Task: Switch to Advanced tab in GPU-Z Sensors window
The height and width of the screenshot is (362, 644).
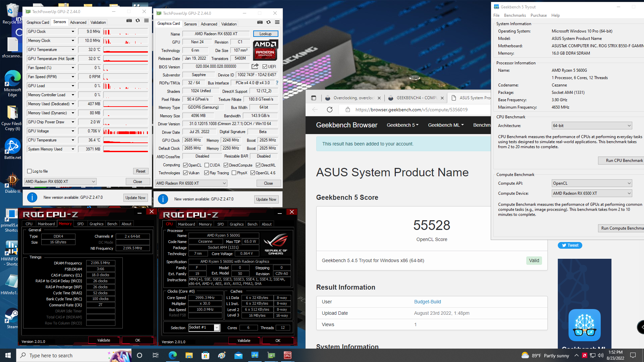Action: (x=78, y=22)
